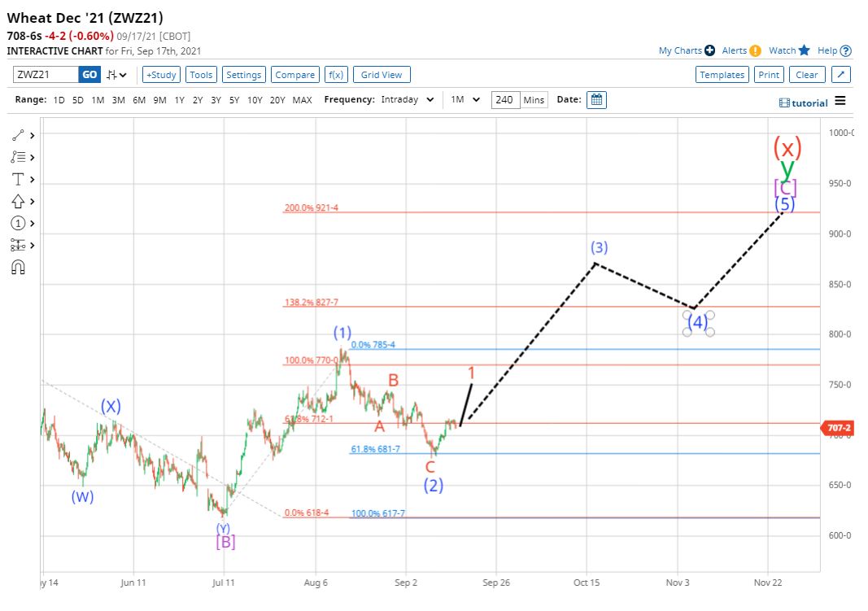Select the 3Y range
This screenshot has width=868, height=611.
pyautogui.click(x=216, y=100)
